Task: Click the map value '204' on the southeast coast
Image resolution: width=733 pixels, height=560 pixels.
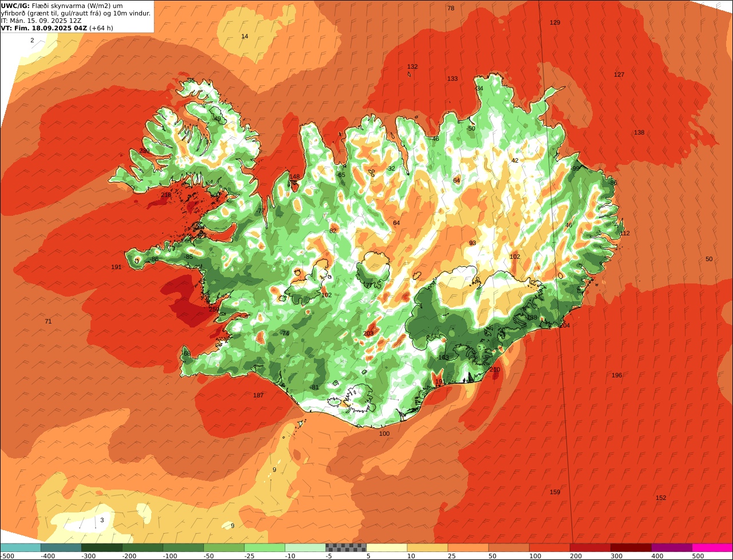Action: pos(565,325)
